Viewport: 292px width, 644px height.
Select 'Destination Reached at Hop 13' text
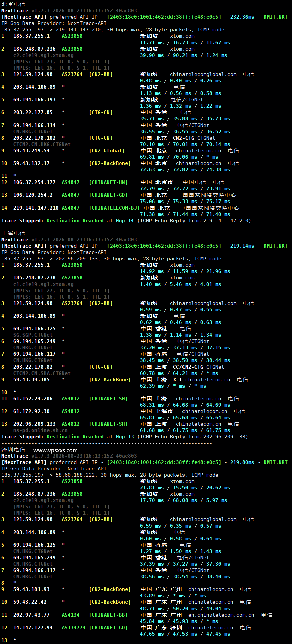pyautogui.click(x=90, y=437)
